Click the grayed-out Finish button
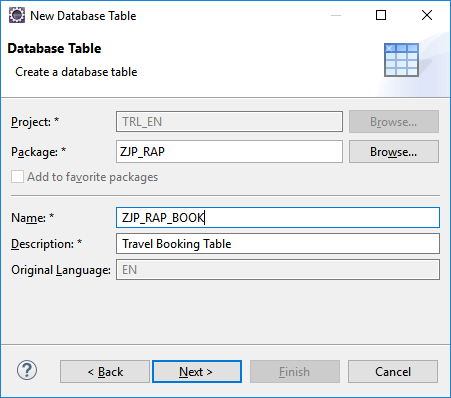The image size is (451, 398). 295,371
